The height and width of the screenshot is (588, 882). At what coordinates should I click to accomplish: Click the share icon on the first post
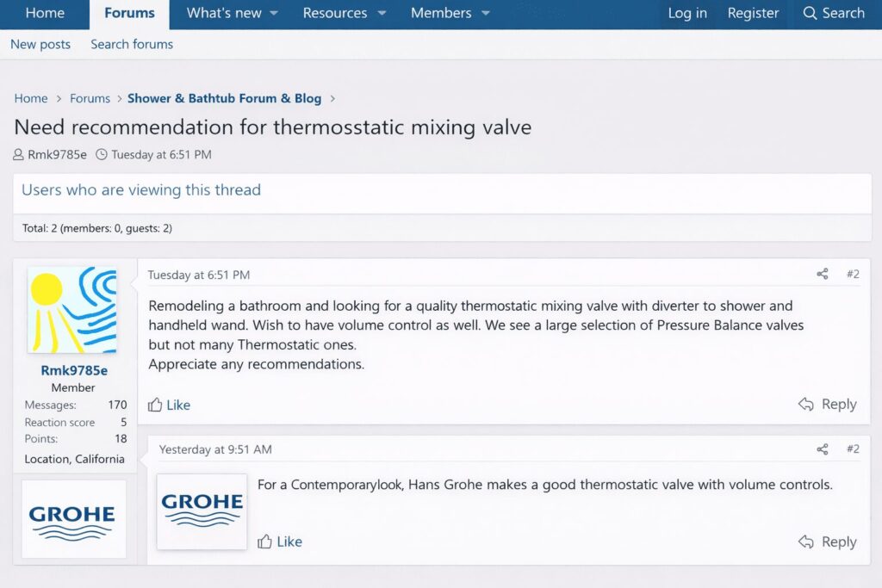point(822,275)
